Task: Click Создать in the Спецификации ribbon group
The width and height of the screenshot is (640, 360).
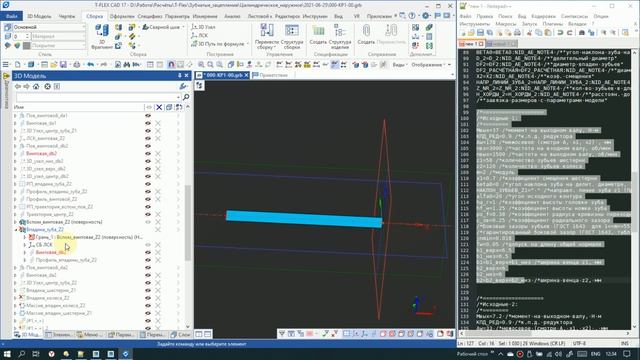Action: pos(318,35)
